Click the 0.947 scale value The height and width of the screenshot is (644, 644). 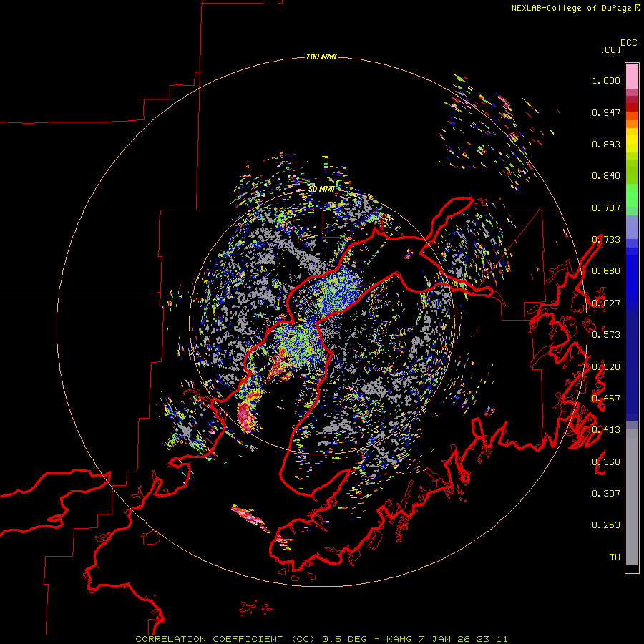click(606, 112)
